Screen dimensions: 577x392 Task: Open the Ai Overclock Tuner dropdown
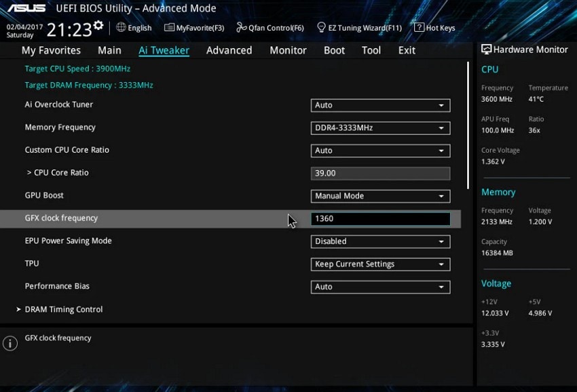pyautogui.click(x=379, y=105)
